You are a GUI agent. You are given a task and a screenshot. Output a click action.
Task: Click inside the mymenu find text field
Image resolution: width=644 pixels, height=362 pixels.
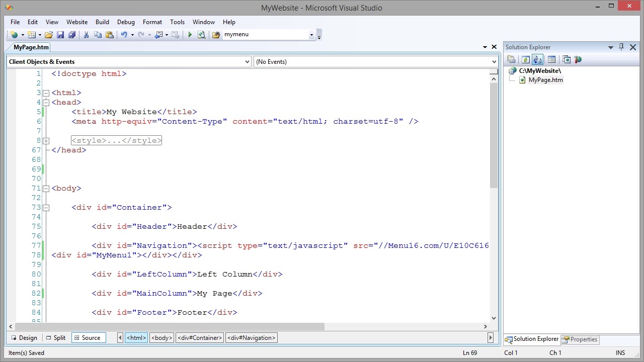point(265,35)
